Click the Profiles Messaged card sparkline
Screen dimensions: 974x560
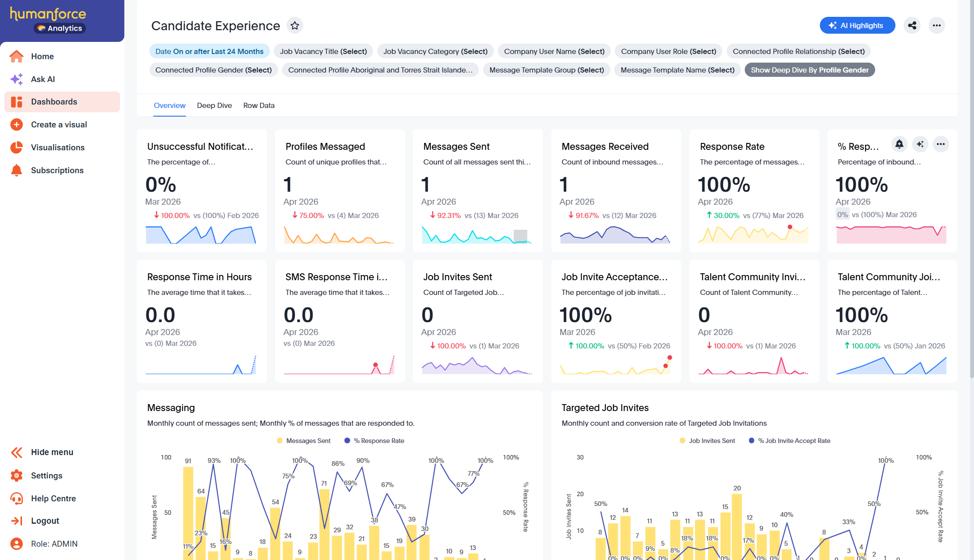[339, 234]
